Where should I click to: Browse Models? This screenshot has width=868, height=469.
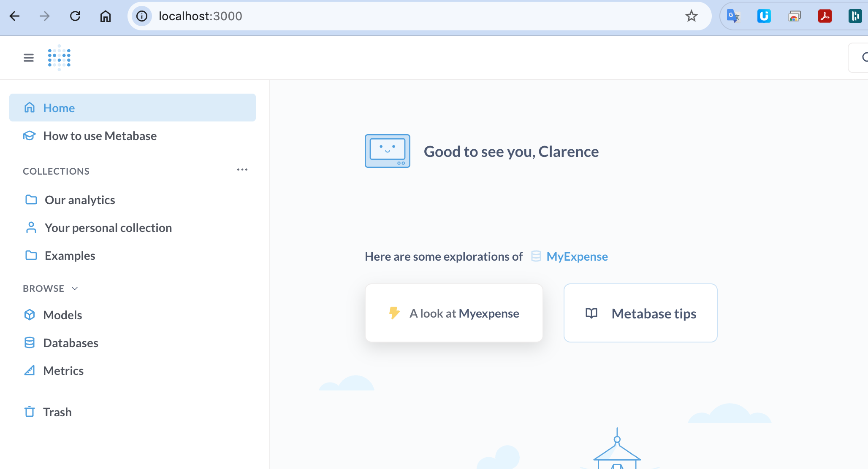[133, 315]
